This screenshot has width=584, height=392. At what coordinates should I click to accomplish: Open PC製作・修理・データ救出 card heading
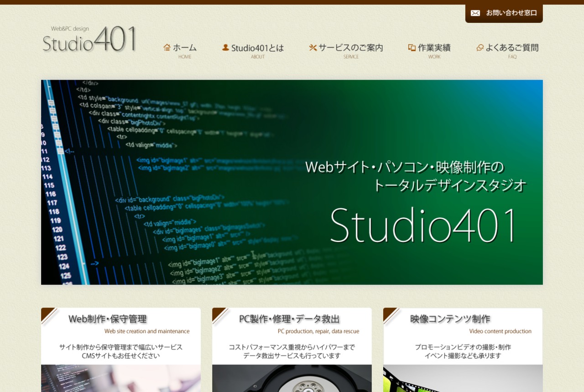click(x=289, y=319)
